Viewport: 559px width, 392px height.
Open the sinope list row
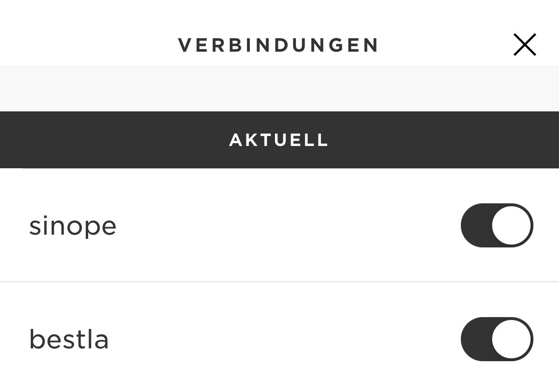(280, 225)
